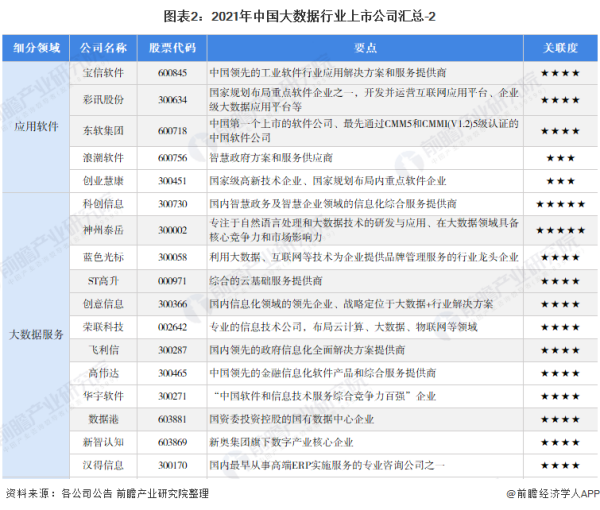Click the 应用软件 category cell
This screenshot has width=600, height=510.
coord(37,128)
